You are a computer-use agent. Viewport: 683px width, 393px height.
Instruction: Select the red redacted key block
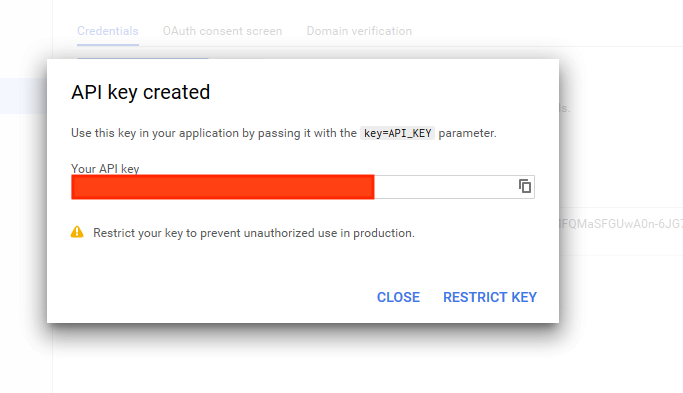pos(223,187)
